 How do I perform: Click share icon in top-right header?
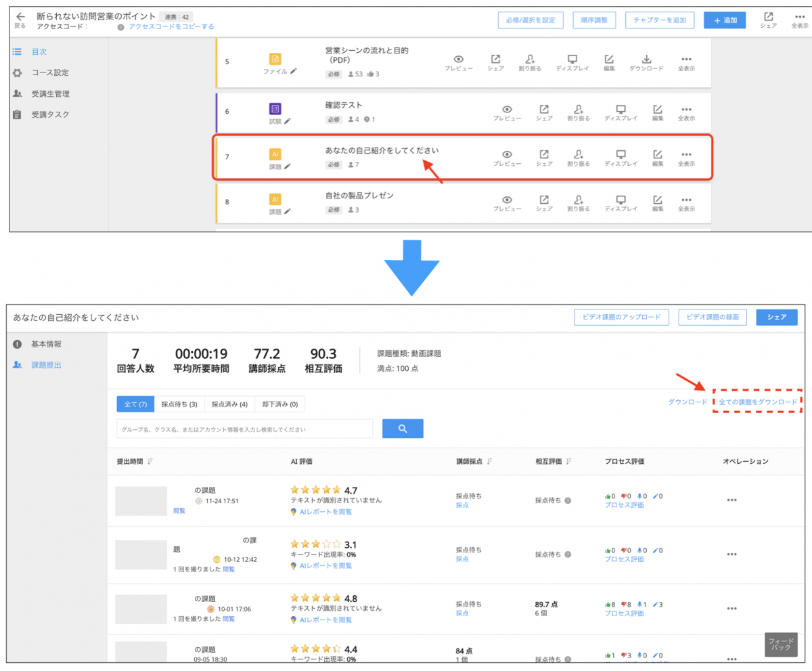[768, 20]
